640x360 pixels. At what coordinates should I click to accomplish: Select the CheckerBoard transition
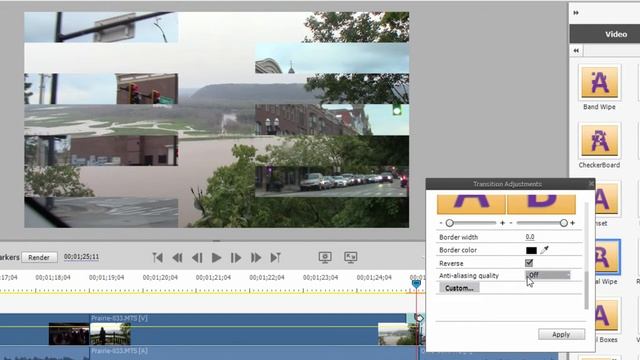599,141
